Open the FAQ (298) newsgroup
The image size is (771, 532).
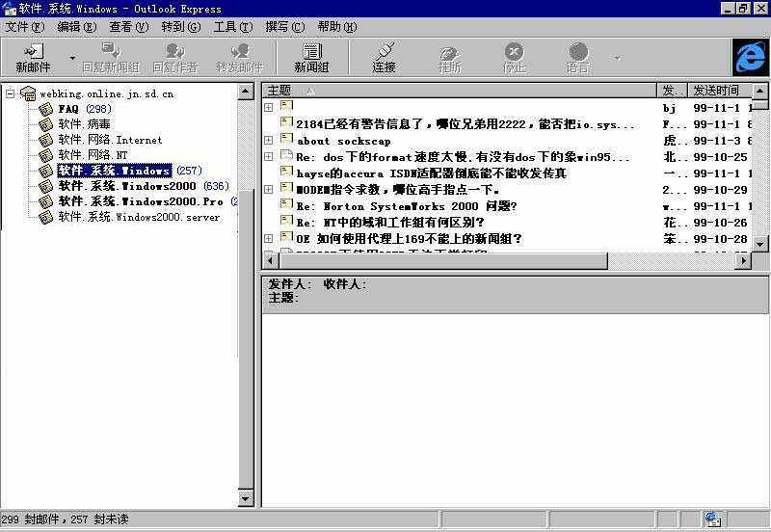[x=85, y=109]
